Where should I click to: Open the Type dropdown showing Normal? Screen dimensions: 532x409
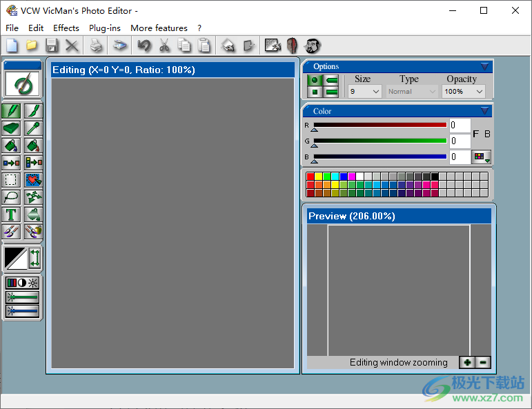(x=412, y=92)
